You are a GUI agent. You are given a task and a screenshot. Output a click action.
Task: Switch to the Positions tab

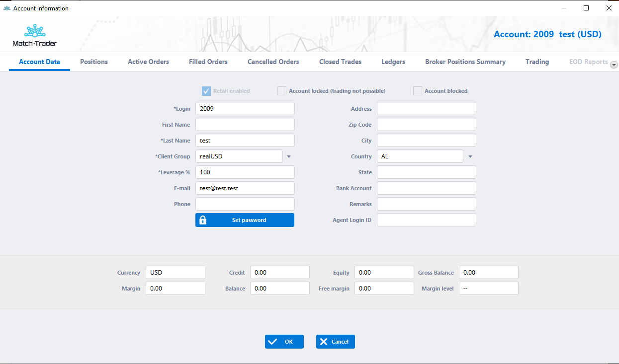tap(93, 62)
